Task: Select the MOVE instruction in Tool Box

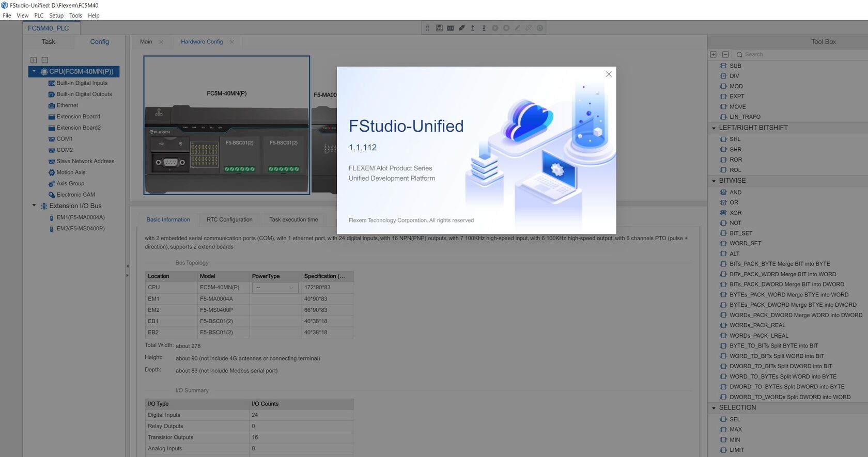Action: tap(738, 107)
